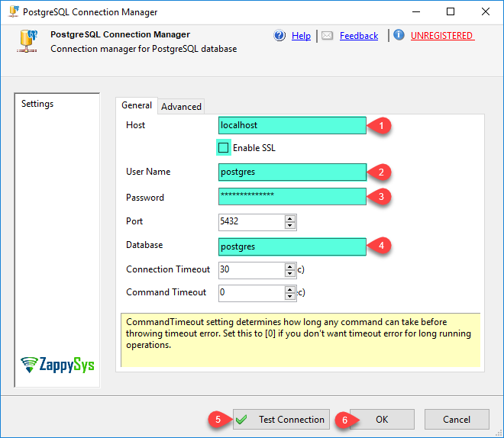Click the ZappySys logo
This screenshot has height=438, width=504.
tap(57, 365)
